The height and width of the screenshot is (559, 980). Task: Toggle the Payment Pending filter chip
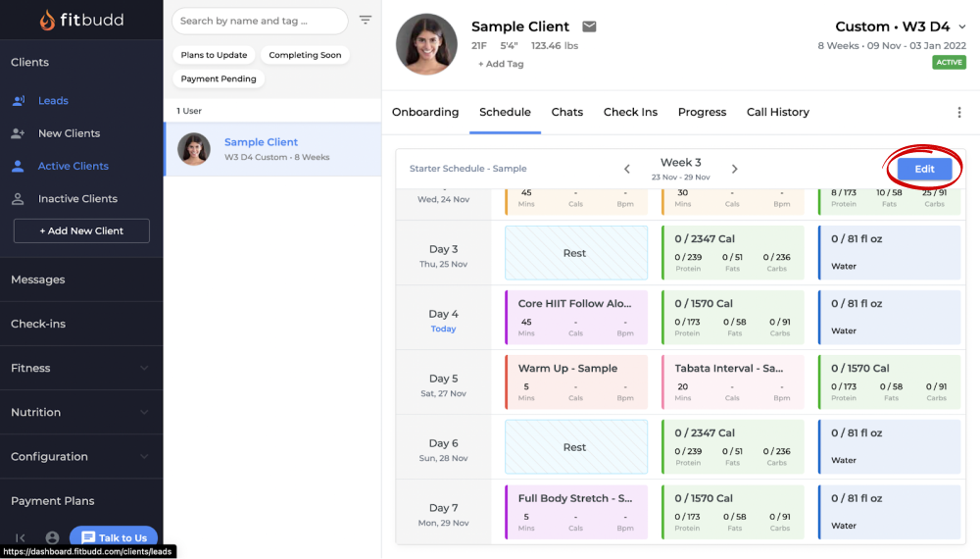(x=219, y=78)
